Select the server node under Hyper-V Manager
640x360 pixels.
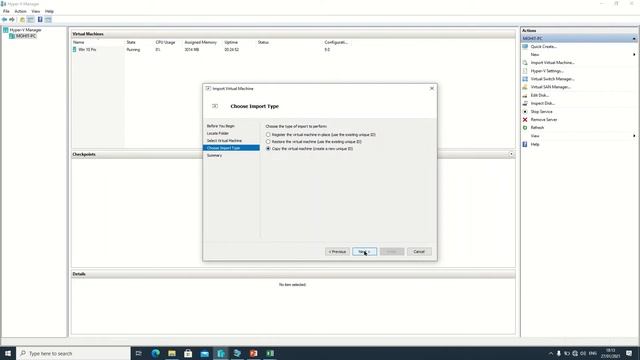(x=26, y=36)
